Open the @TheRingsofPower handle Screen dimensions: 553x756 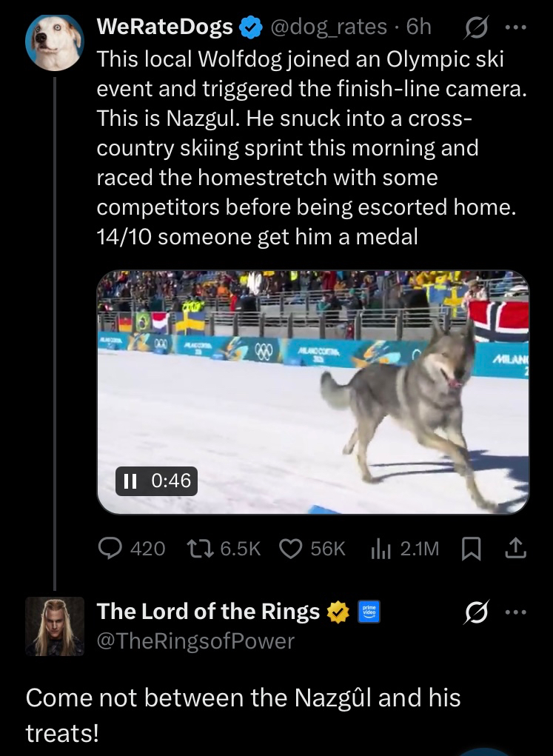coord(195,640)
